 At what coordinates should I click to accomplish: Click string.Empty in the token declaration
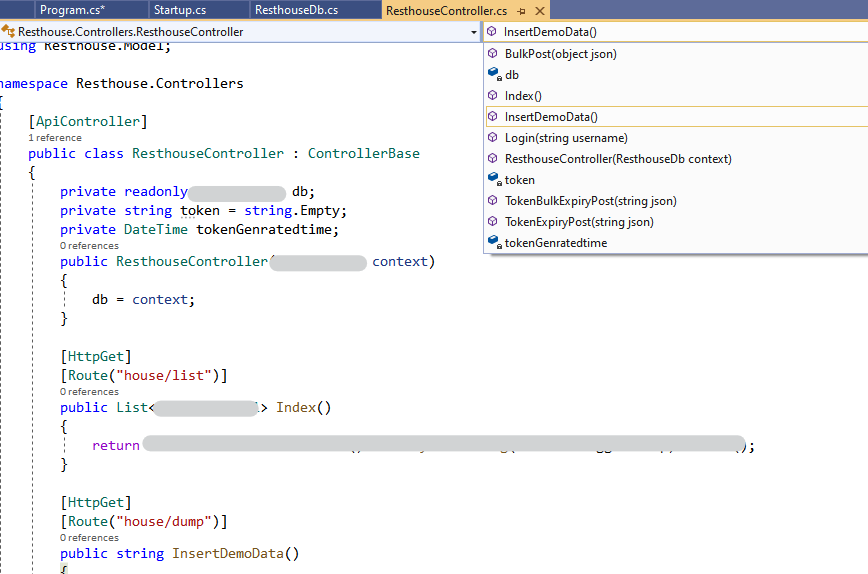pos(292,210)
